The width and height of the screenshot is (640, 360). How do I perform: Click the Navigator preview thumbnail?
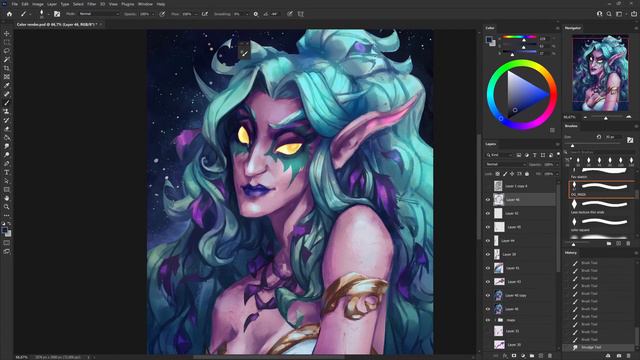point(600,73)
